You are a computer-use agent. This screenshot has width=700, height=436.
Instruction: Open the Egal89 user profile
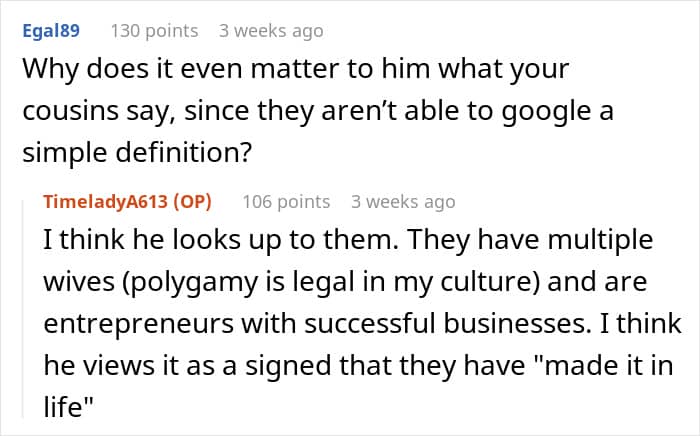51,31
